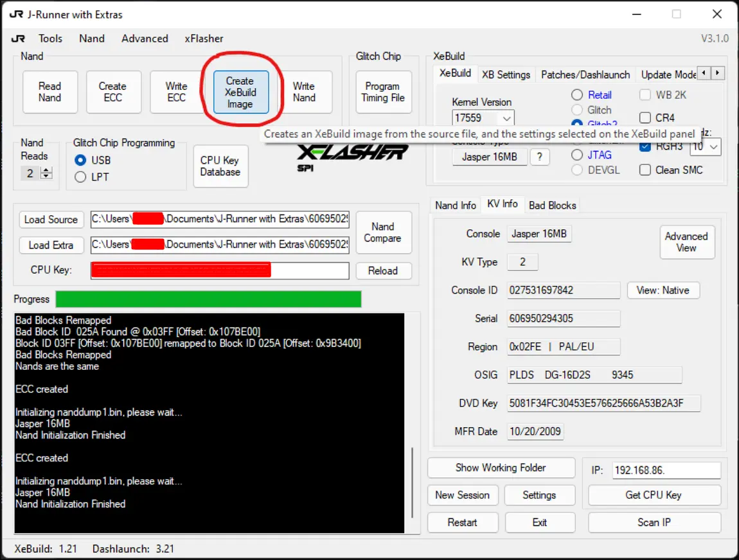
Task: Click the CPU Key input field
Action: point(220,270)
